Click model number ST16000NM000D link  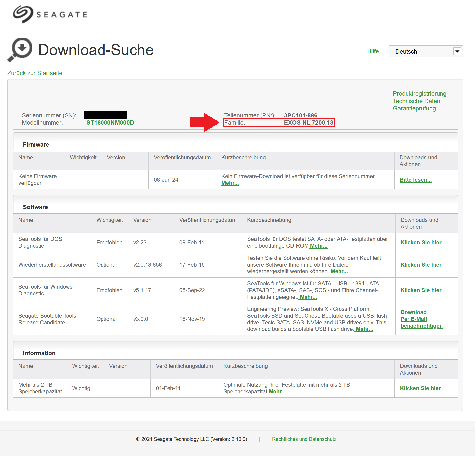[110, 123]
